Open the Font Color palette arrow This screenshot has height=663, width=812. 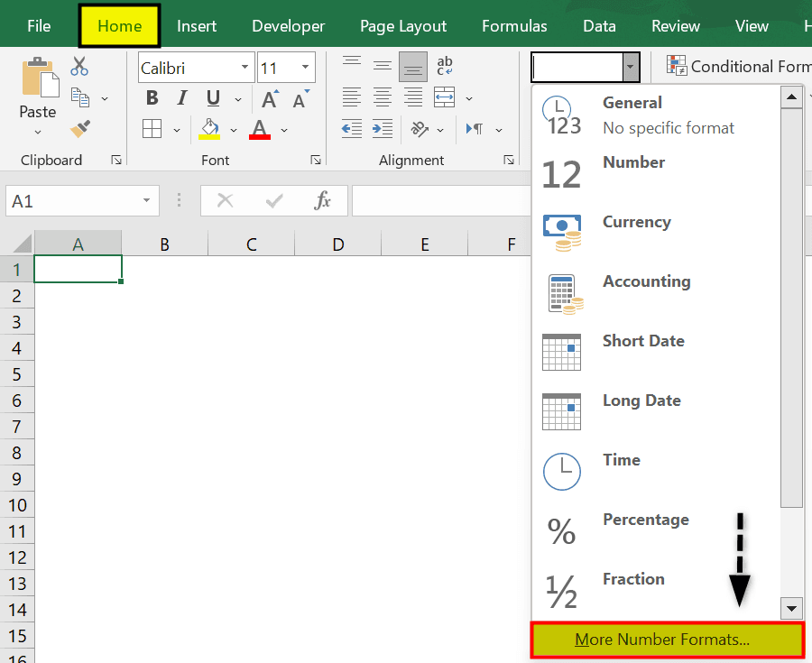(284, 130)
